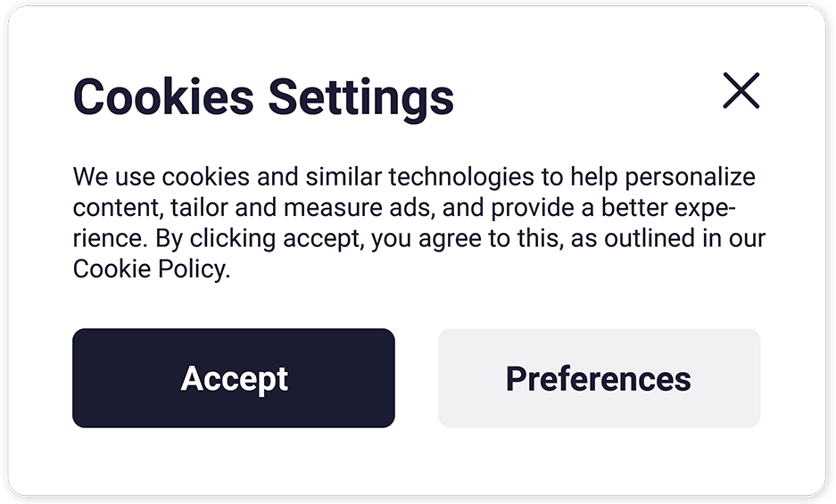
Task: Dismiss dialog using the X icon
Action: (x=741, y=91)
